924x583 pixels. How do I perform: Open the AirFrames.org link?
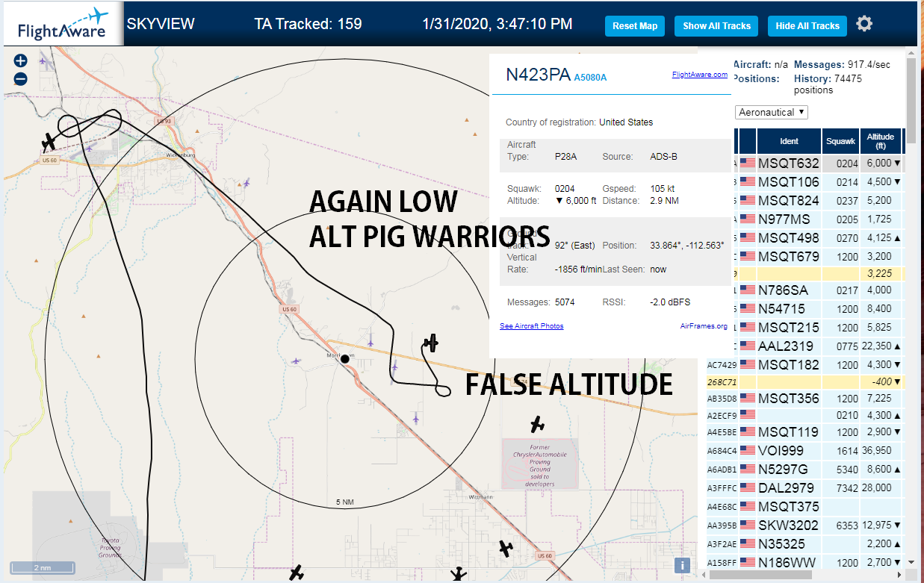pyautogui.click(x=704, y=326)
